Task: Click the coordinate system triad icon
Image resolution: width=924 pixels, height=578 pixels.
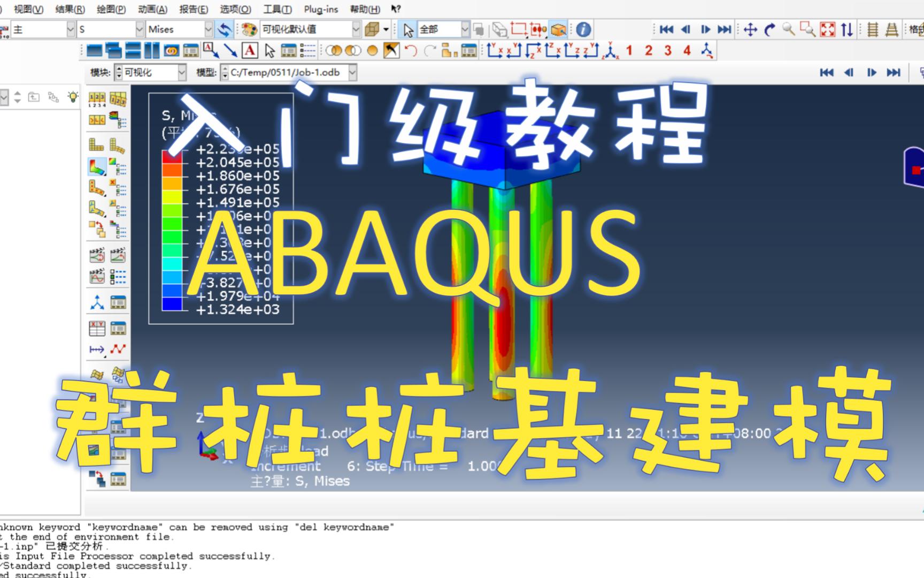Action: coord(97,302)
